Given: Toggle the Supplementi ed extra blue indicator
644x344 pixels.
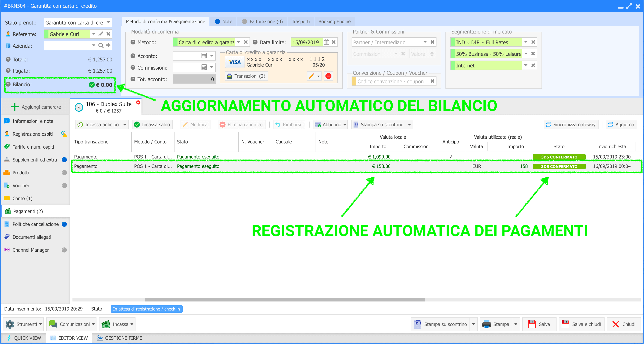Looking at the screenshot, I should [64, 160].
